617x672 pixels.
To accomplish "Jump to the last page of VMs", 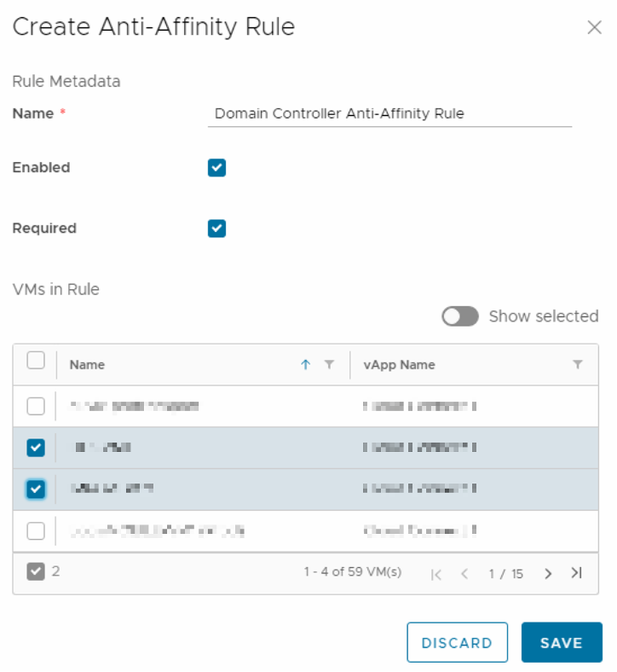I will coord(577,573).
